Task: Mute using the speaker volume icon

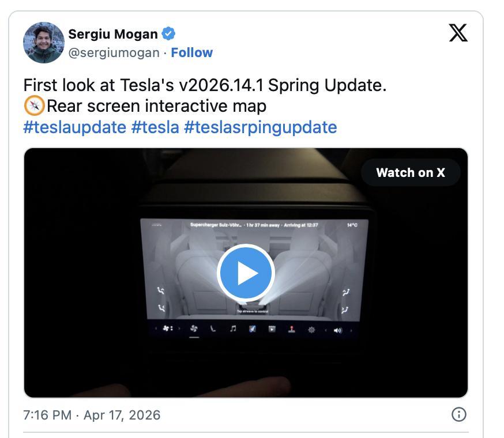Action: (x=338, y=330)
